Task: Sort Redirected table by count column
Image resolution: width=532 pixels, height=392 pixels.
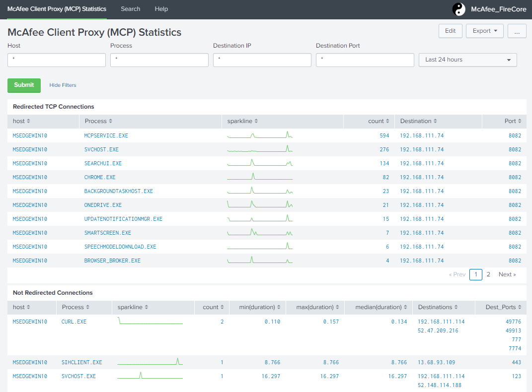Action: coord(379,121)
